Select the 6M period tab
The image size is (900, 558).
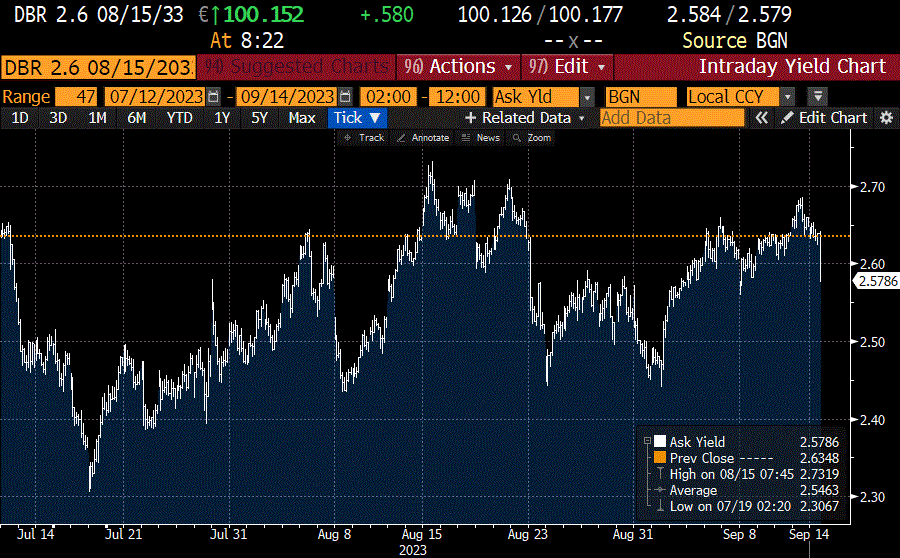tap(137, 118)
